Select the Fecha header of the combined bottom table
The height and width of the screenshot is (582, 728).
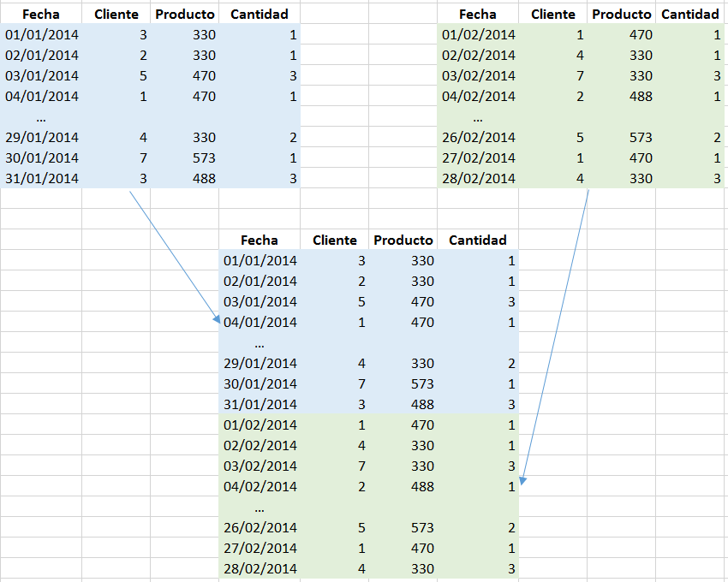(259, 240)
